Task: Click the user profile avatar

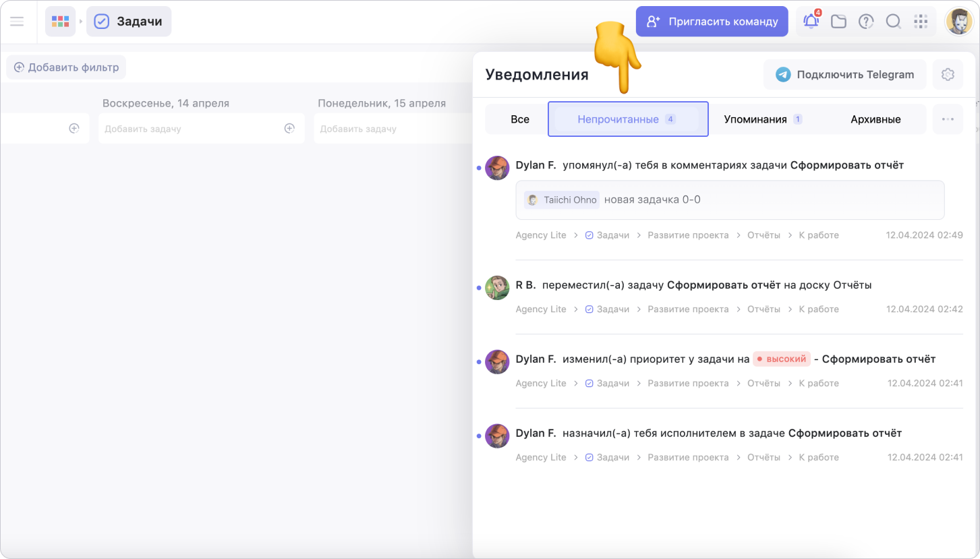Action: 958,22
